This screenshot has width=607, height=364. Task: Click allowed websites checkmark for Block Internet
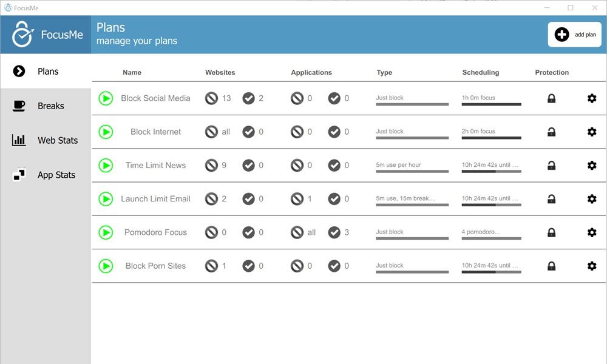click(248, 132)
